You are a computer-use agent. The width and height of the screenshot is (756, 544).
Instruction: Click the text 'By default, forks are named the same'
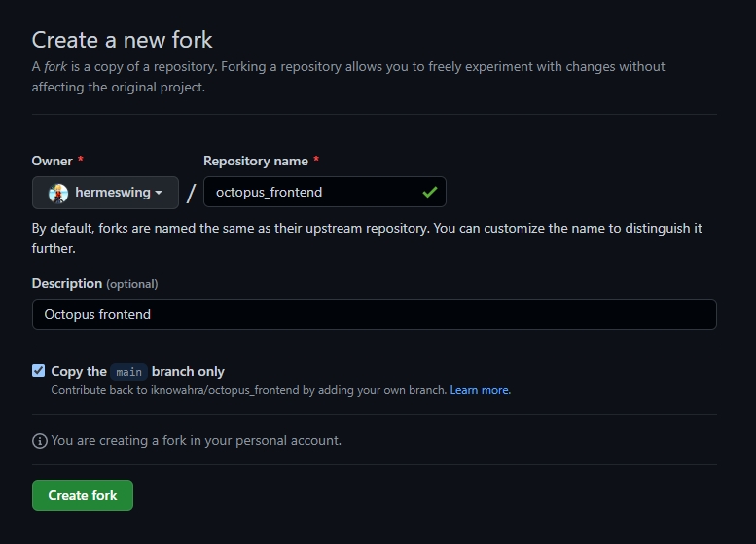pos(144,228)
